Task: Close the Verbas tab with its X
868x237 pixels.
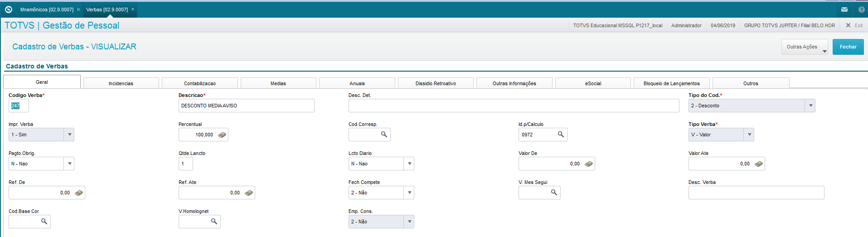Action: point(133,10)
